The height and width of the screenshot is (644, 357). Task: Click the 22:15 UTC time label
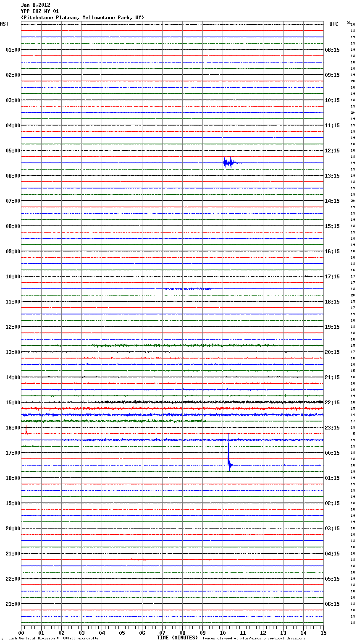click(x=332, y=403)
